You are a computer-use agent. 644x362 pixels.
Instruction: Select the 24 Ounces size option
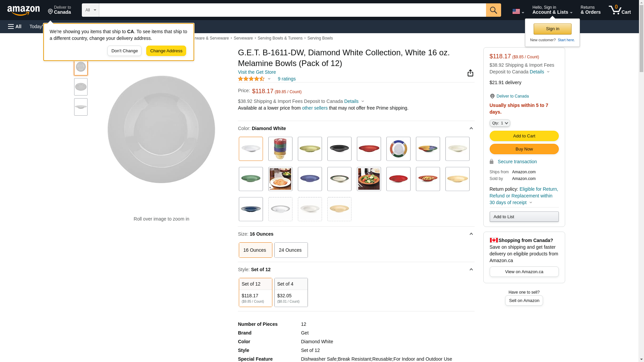coord(291,250)
